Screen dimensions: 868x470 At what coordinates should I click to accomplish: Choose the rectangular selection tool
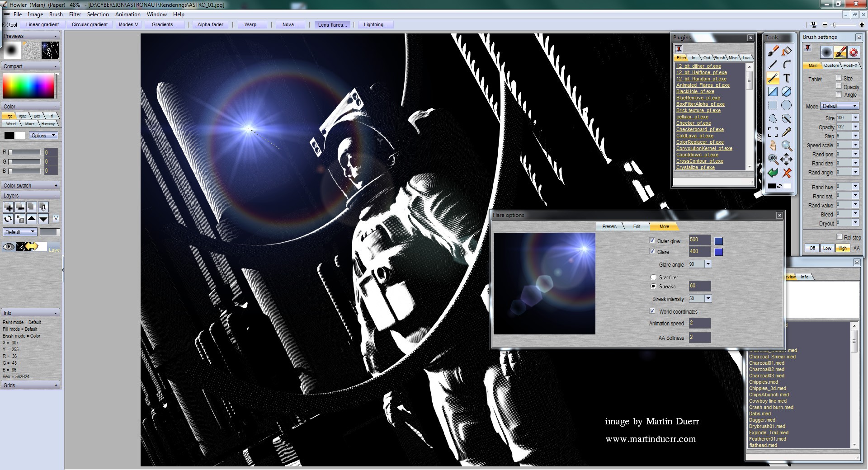coord(773,106)
